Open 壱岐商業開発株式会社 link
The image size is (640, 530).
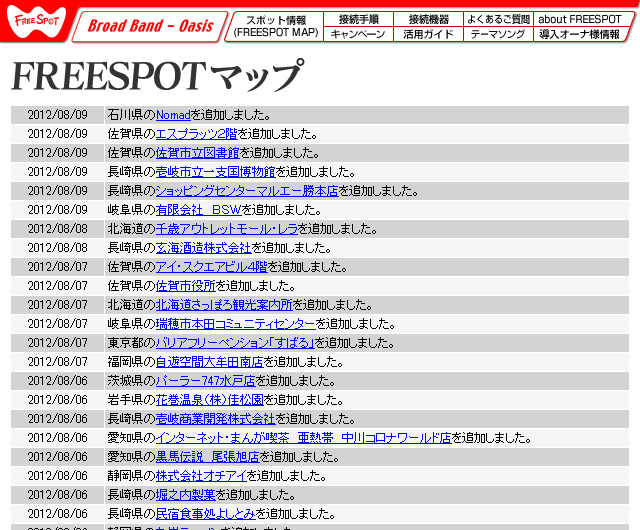pos(216,419)
